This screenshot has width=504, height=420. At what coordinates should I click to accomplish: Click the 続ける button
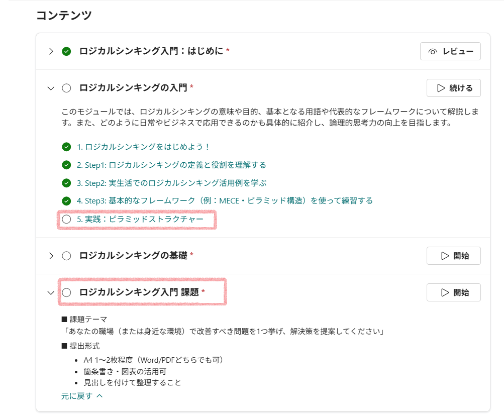(454, 88)
